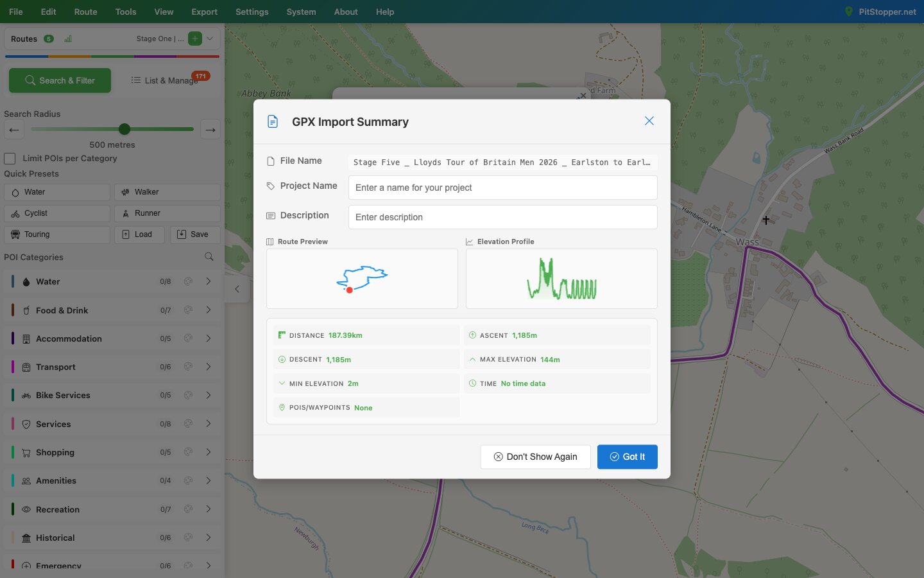Open the route statistics bar chart icon
The width and height of the screenshot is (924, 578).
click(x=68, y=39)
